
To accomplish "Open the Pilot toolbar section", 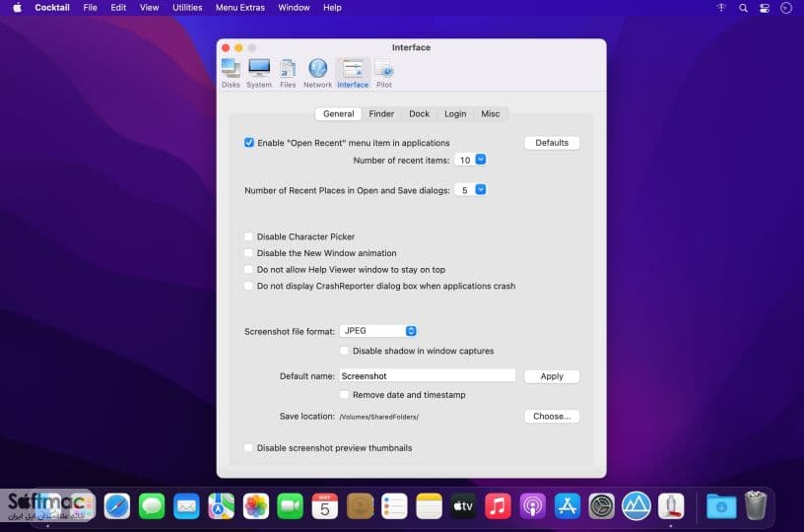I will click(x=384, y=73).
